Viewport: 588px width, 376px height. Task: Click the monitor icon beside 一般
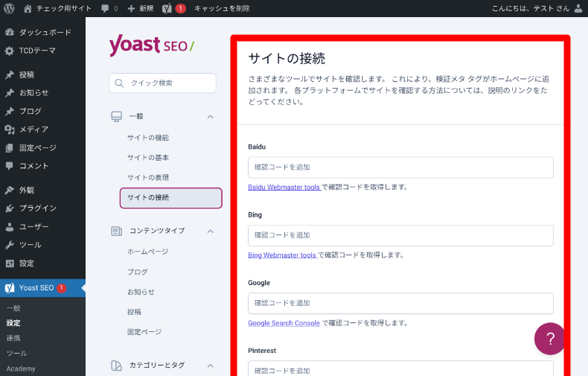click(116, 116)
